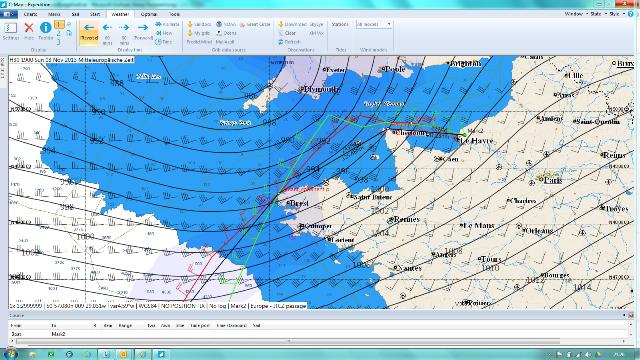Switch to Sail ribbon tab
The image size is (640, 360).
click(76, 14)
